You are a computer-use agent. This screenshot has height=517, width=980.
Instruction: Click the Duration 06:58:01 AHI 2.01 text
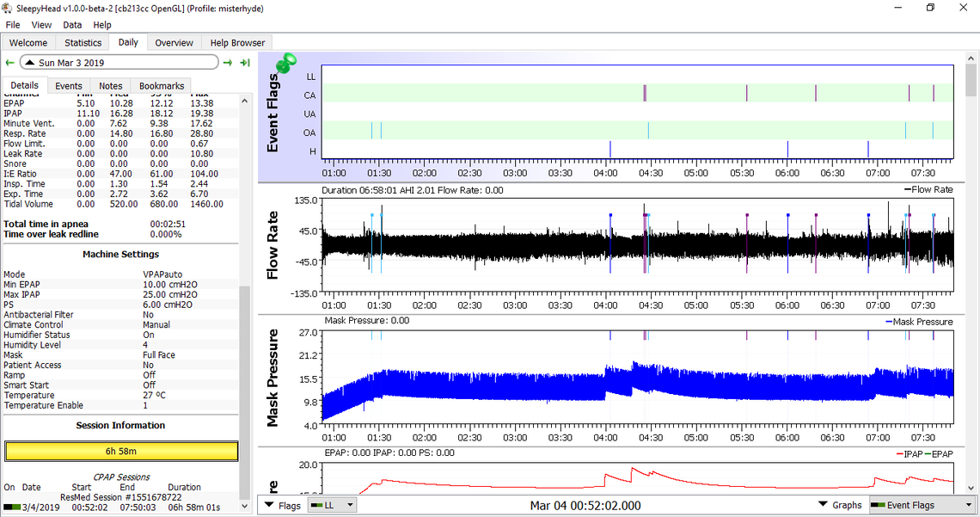[413, 190]
